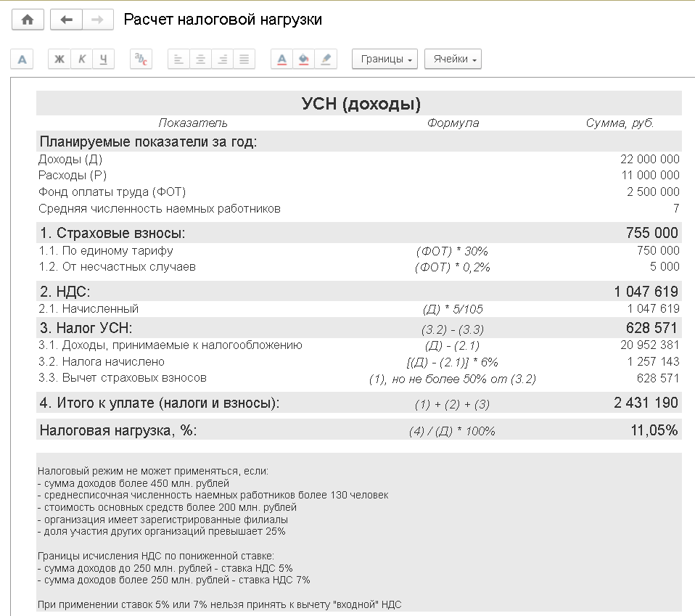The height and width of the screenshot is (616, 695).
Task: Click the ФОТ amount cell 2 500 000
Action: pos(653,192)
